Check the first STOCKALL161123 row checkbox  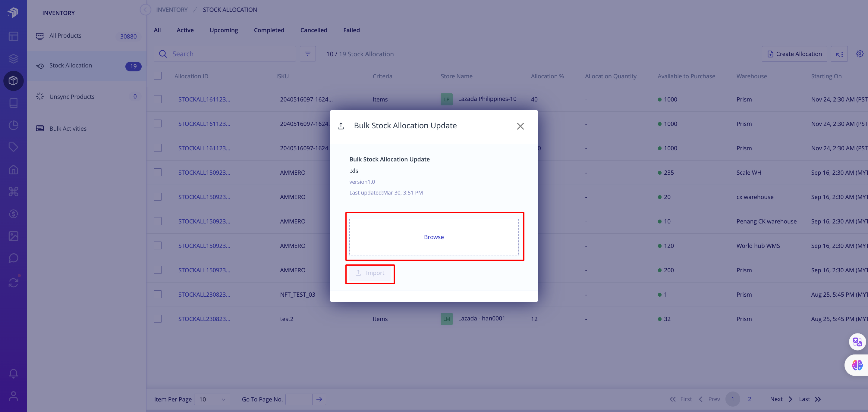[158, 99]
